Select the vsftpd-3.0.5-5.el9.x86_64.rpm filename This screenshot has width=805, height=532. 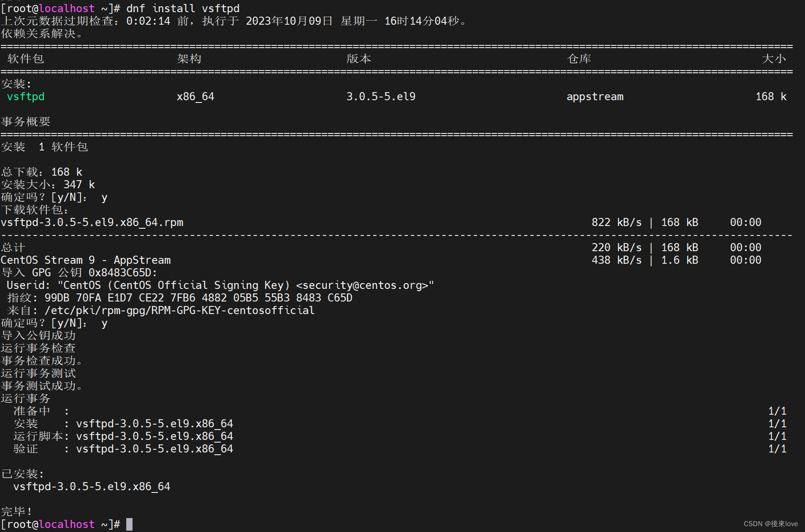click(92, 222)
